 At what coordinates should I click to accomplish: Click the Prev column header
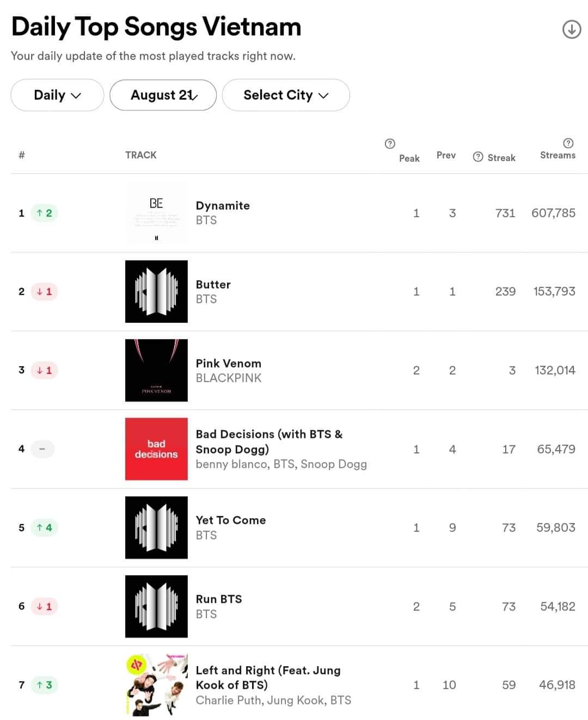446,155
